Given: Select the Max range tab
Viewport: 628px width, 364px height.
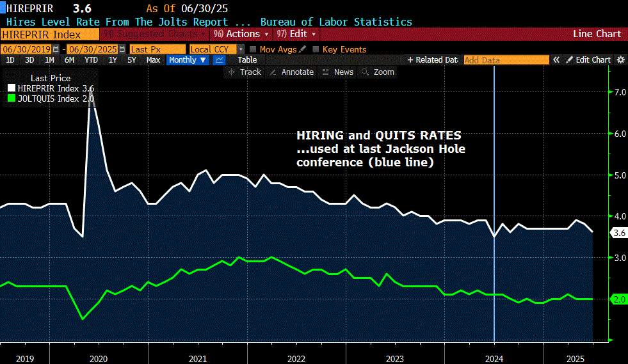Looking at the screenshot, I should tap(153, 60).
